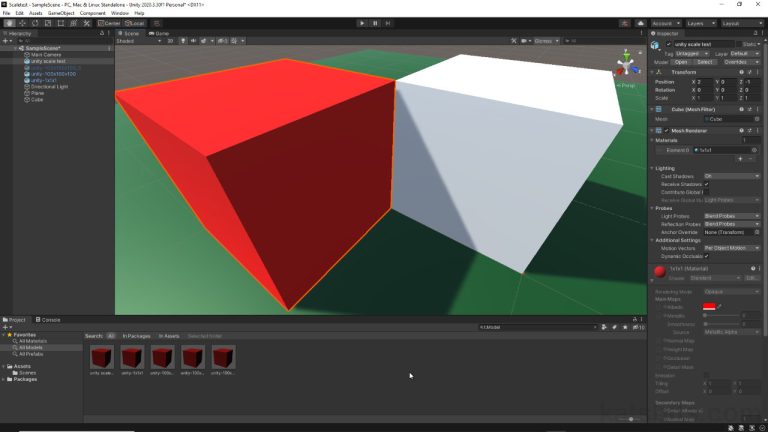Open the GameObject menu
This screenshot has height=432, width=768.
coord(61,13)
